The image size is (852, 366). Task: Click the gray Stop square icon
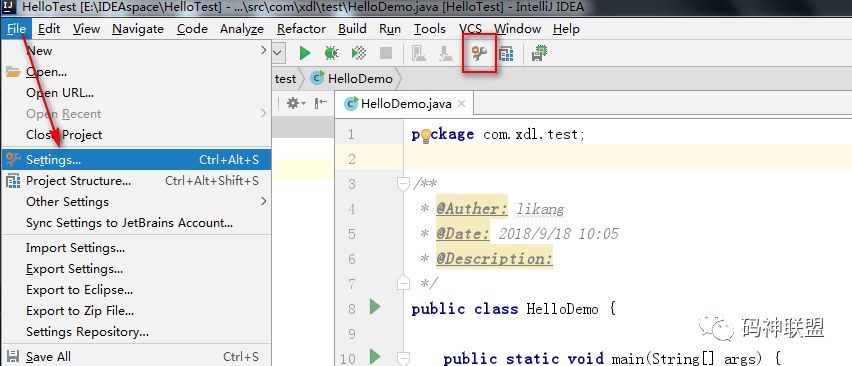pos(386,53)
